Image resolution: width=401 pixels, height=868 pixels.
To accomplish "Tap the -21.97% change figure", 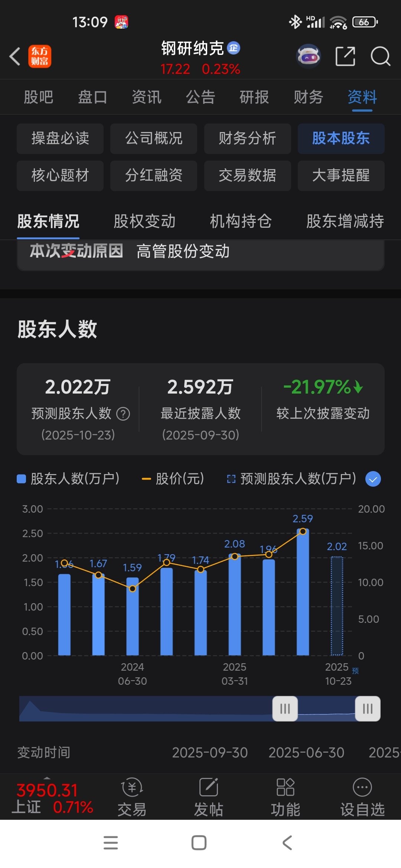I will 323,387.
